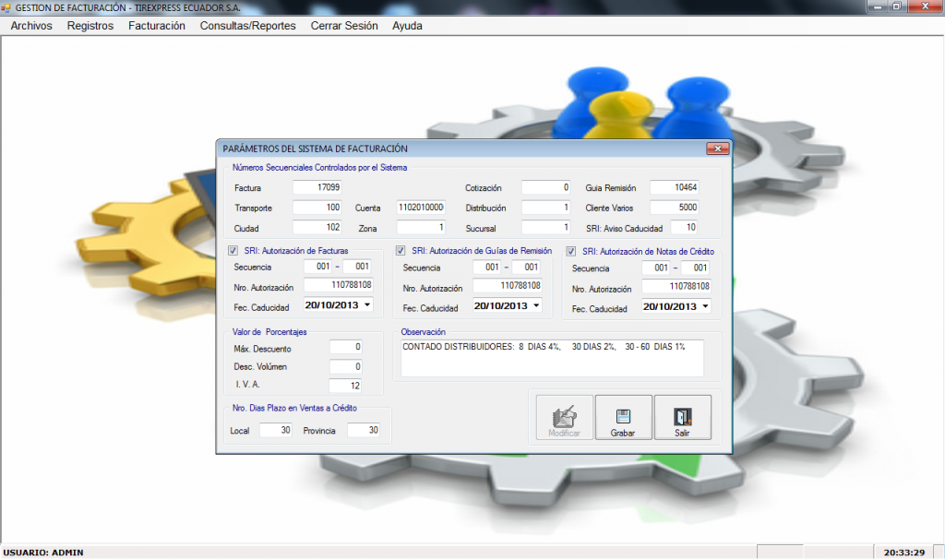Open Notas de Crédito expiry date dropdown
945x560 pixels.
pyautogui.click(x=706, y=305)
